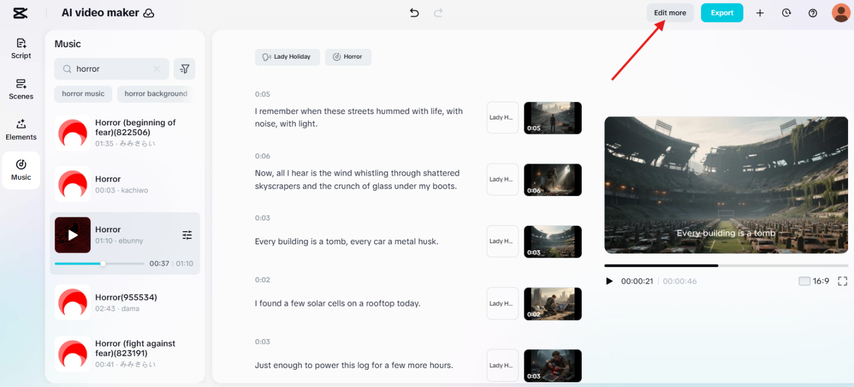
Task: Click the Export button
Action: click(x=722, y=13)
